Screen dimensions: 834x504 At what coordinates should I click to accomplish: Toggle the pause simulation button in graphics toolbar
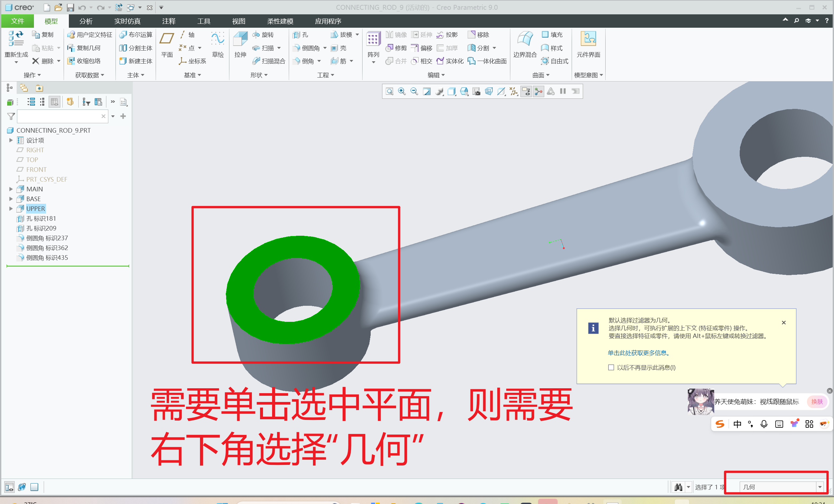click(x=563, y=91)
